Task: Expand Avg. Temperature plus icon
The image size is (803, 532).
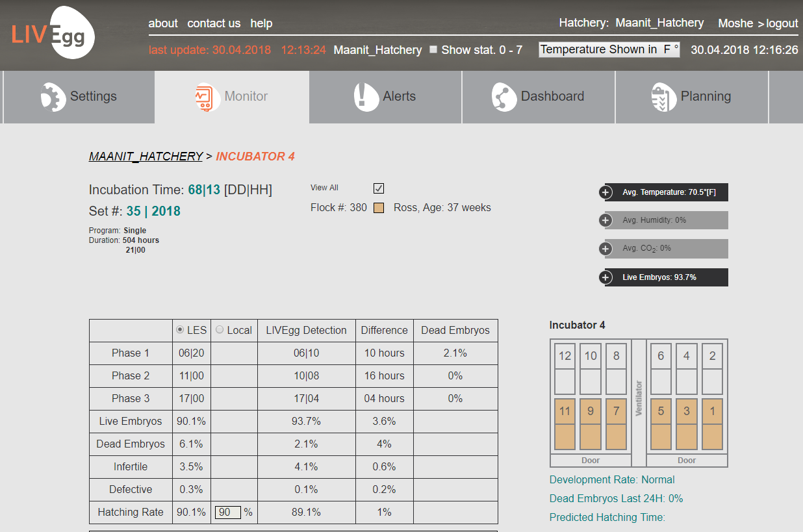Action: point(605,192)
